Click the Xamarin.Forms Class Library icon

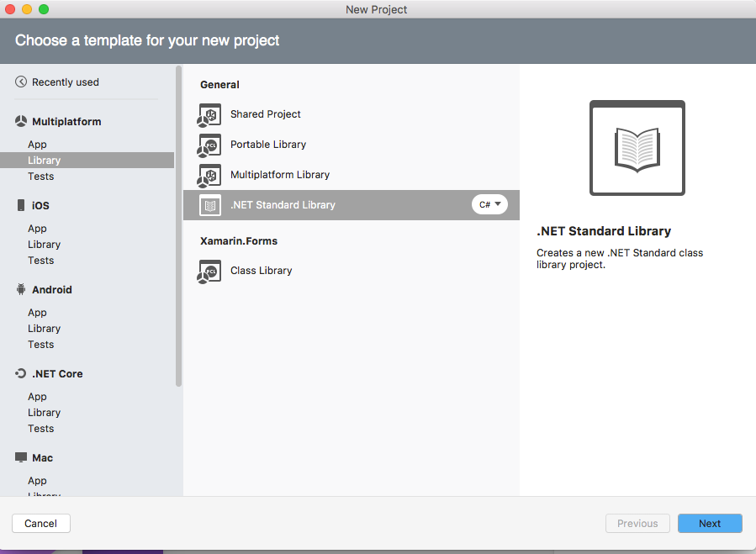209,272
